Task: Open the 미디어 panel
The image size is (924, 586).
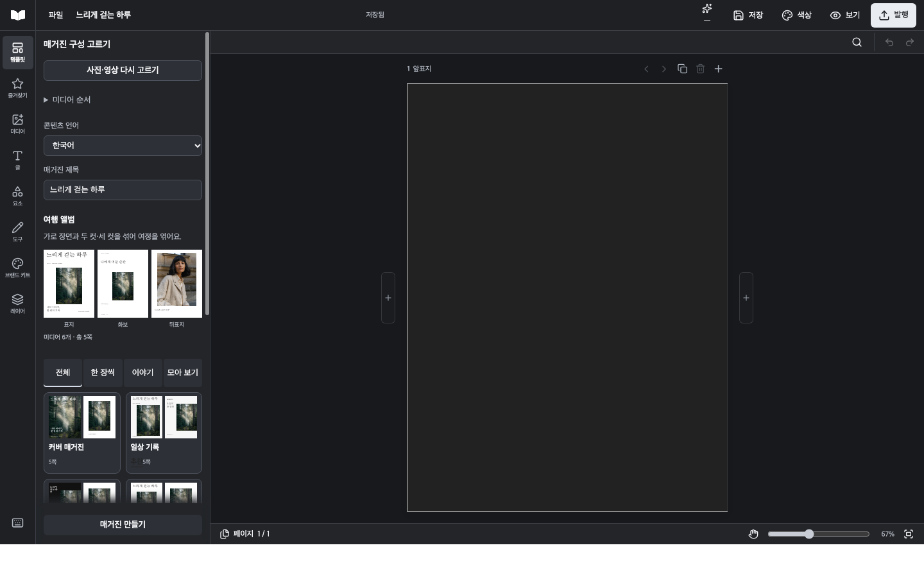Action: [x=17, y=125]
